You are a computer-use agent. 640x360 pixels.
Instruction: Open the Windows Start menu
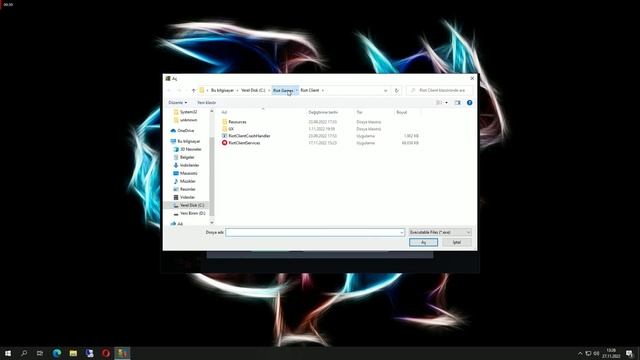point(8,353)
